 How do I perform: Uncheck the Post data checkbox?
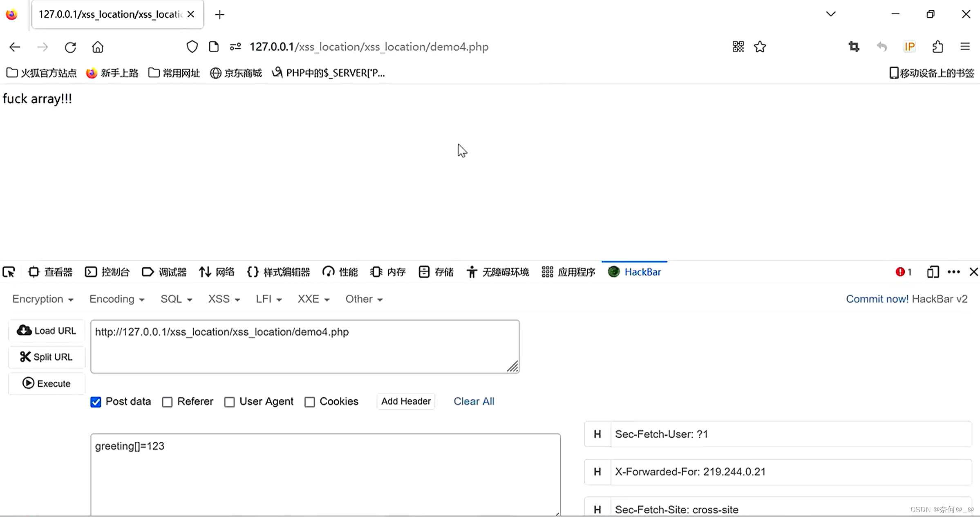coord(96,402)
